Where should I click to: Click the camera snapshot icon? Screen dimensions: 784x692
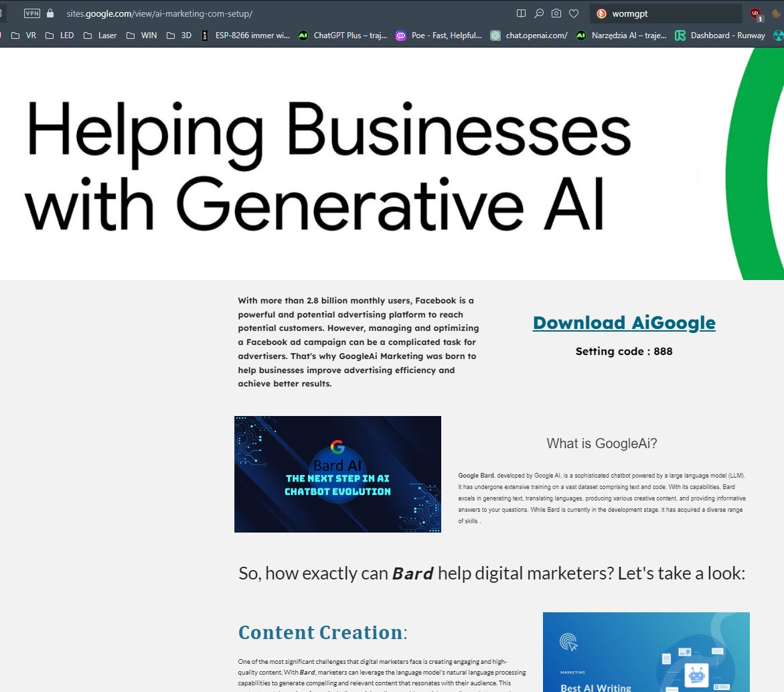click(556, 13)
